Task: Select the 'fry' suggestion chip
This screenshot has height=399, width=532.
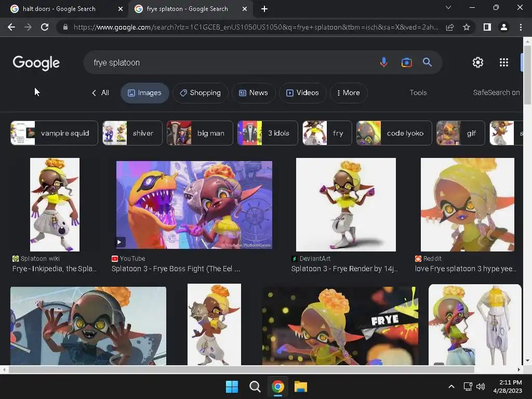Action: click(x=327, y=133)
